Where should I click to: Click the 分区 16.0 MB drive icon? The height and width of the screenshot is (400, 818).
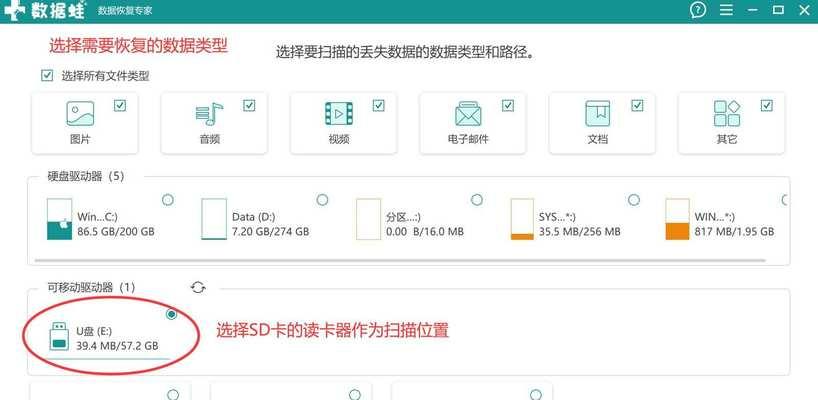368,219
